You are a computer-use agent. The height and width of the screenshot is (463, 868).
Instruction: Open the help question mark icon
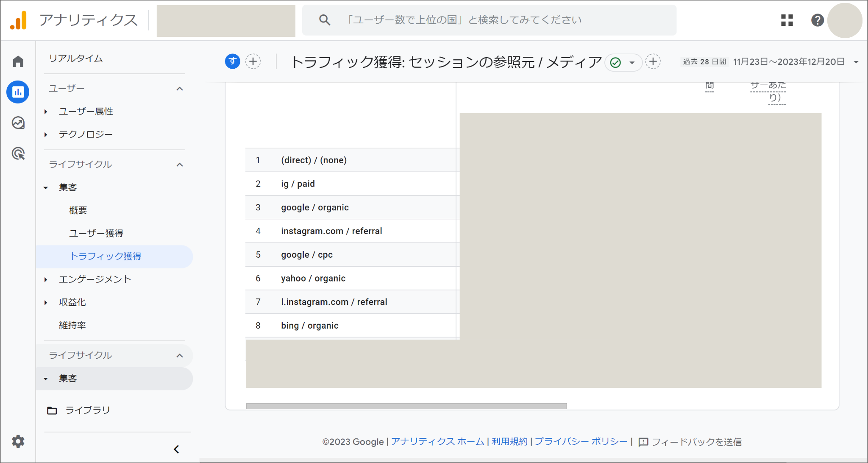pos(818,20)
